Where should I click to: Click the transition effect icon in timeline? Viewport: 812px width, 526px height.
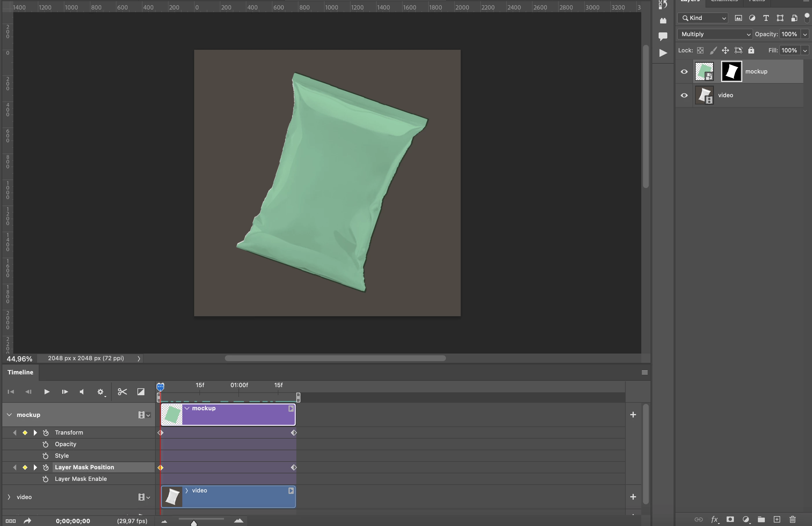click(x=141, y=391)
